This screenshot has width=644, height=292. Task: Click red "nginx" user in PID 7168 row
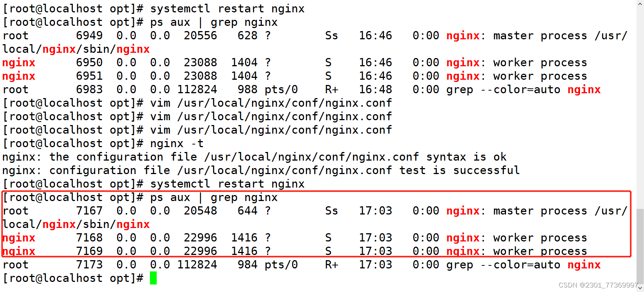[x=19, y=238]
